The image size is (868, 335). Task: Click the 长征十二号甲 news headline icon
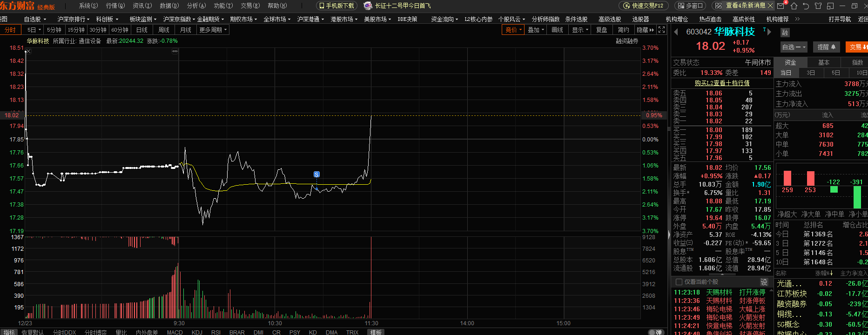coord(368,6)
